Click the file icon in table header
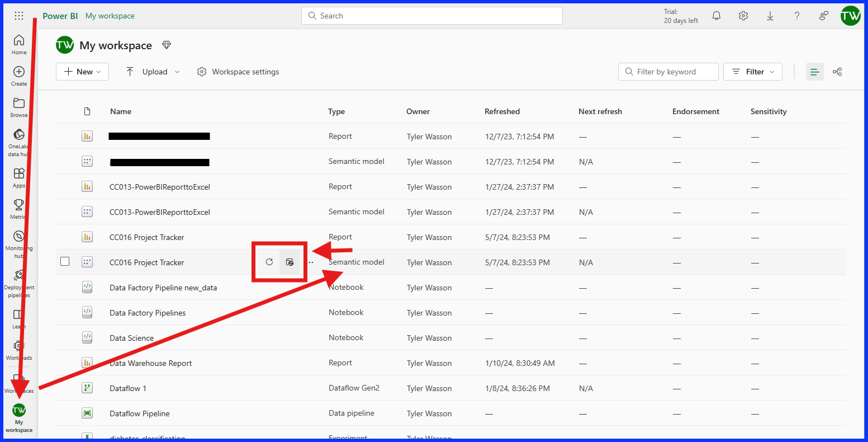 click(x=87, y=111)
